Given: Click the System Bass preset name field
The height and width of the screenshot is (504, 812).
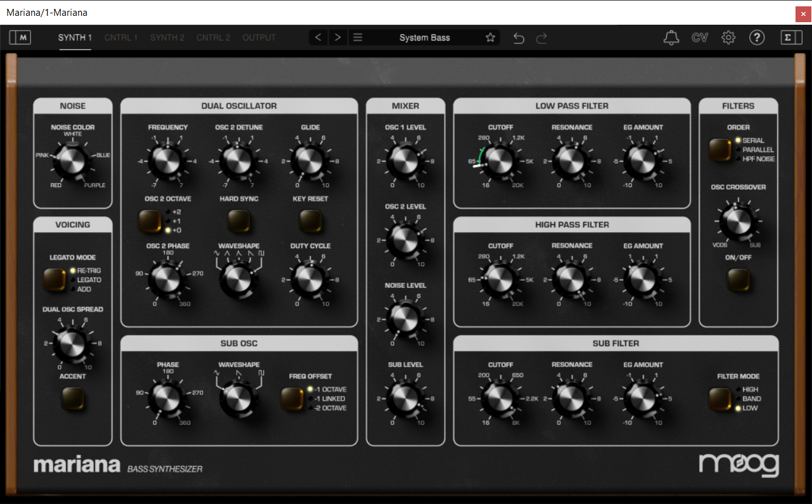Looking at the screenshot, I should coord(424,37).
